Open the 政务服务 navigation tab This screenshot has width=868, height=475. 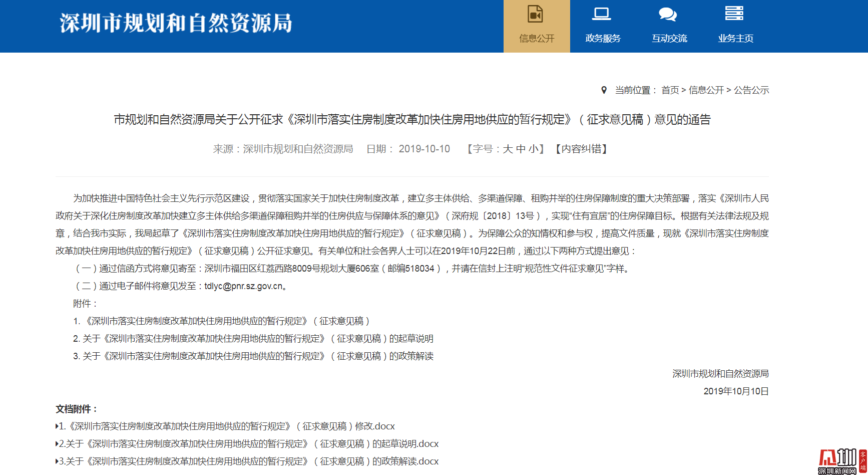pyautogui.click(x=603, y=38)
